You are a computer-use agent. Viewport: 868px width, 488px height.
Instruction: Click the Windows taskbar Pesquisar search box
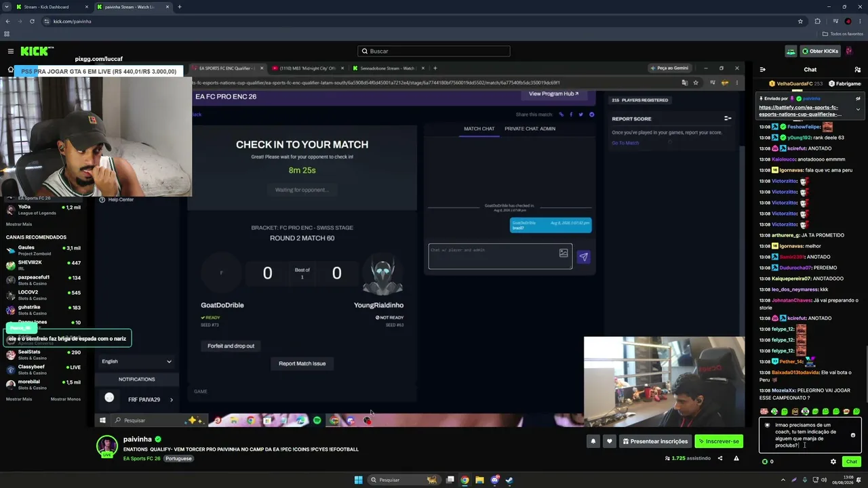(403, 480)
